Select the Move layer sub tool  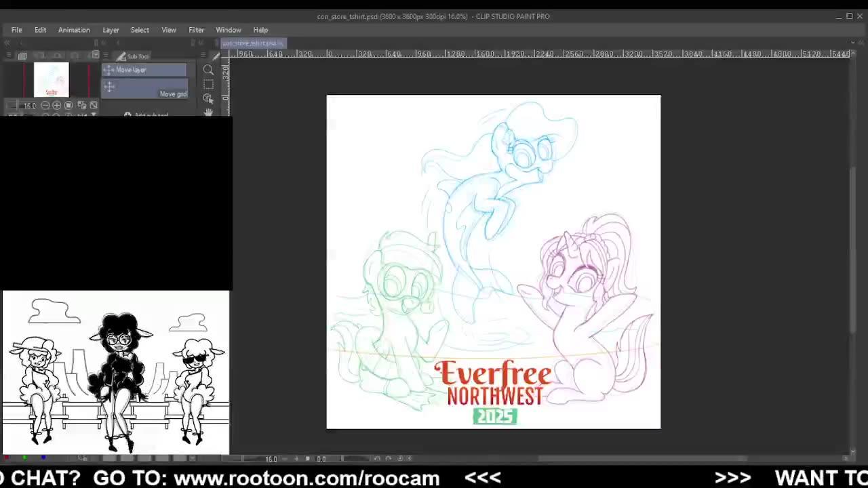pos(144,70)
